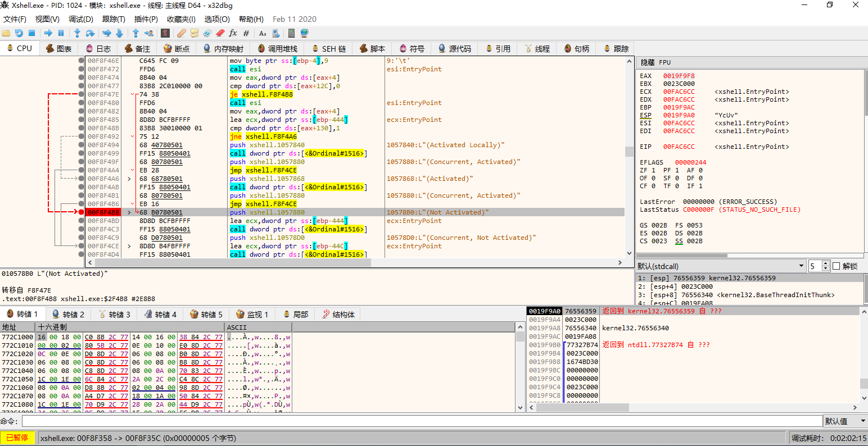Switch to the SEH 链 tab
This screenshot has height=446, width=868.
329,49
